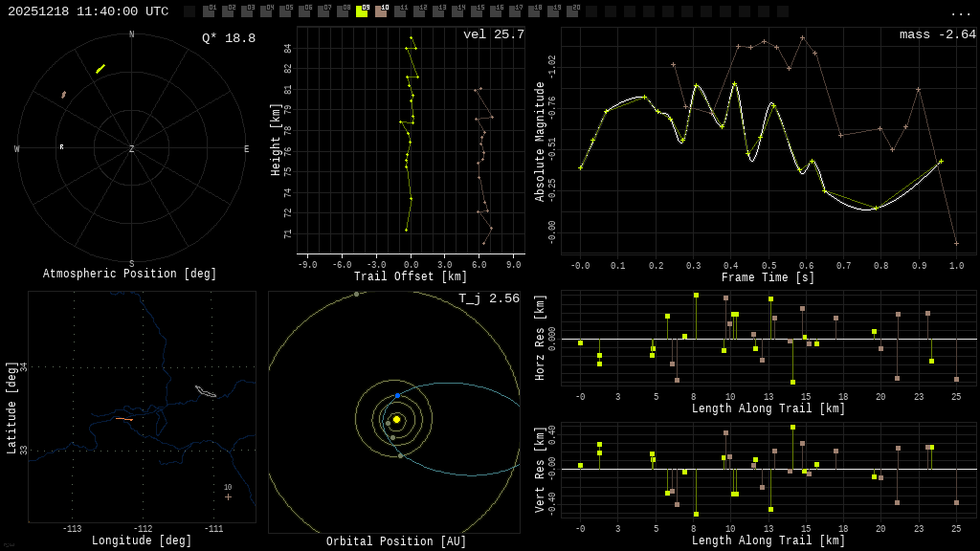Click station 10 cross marker on map
This screenshot has width=980, height=551.
click(x=228, y=496)
